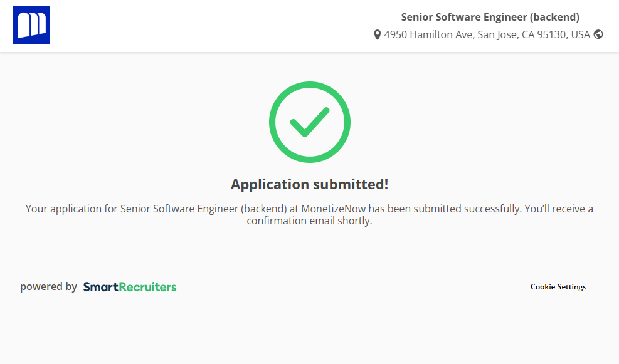The image size is (619, 364).
Task: Click the green "Recruiters" part of the logo
Action: tap(147, 287)
